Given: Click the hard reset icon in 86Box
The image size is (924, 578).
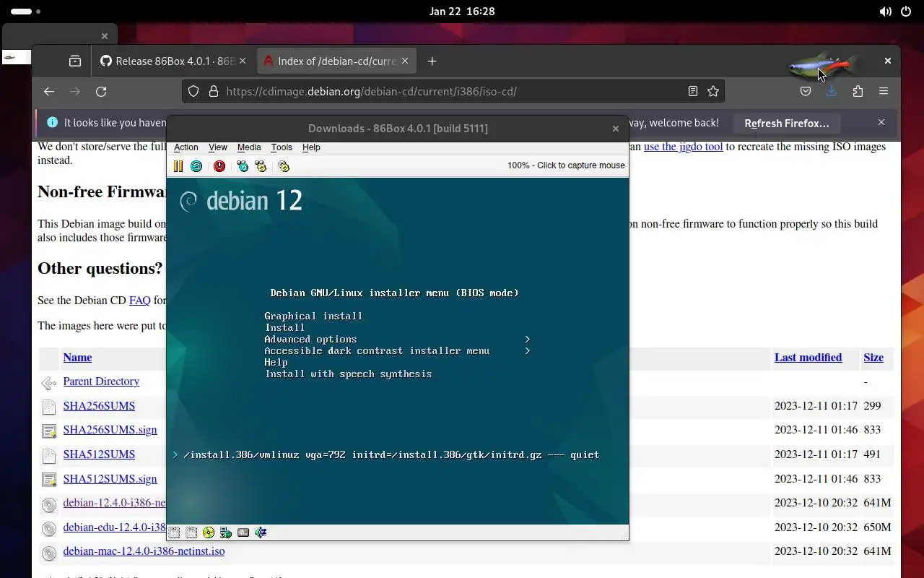Looking at the screenshot, I should pyautogui.click(x=196, y=166).
